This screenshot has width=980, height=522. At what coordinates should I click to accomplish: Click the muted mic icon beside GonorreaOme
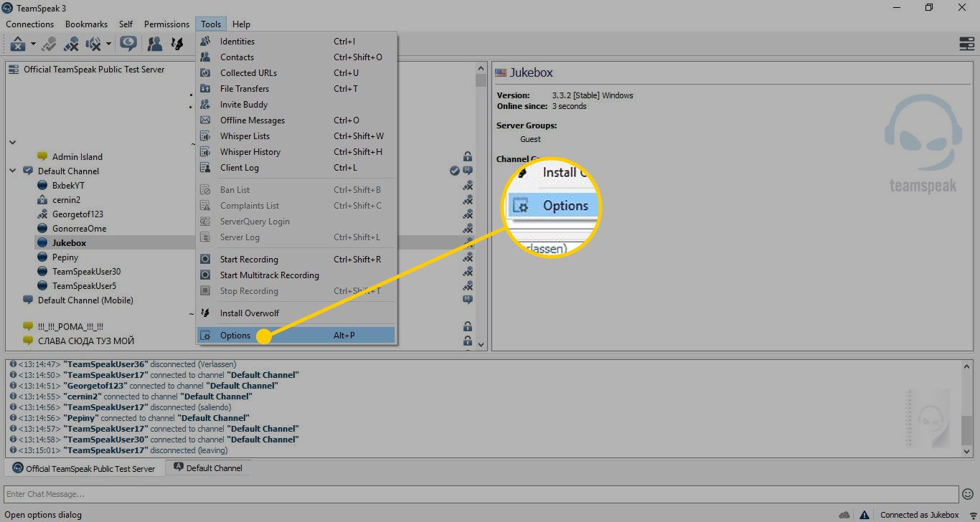(x=467, y=229)
